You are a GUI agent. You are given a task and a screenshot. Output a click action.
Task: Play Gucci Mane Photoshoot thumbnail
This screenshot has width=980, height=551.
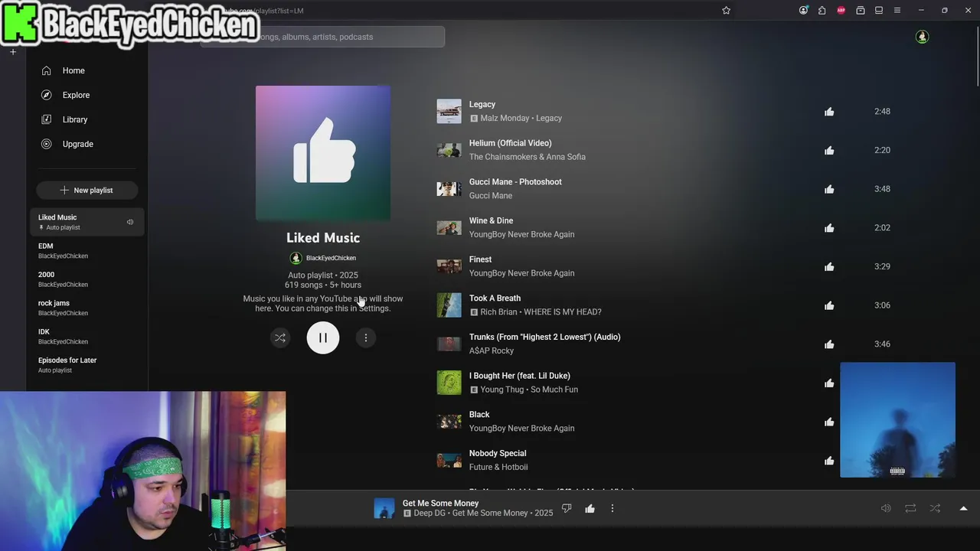449,188
